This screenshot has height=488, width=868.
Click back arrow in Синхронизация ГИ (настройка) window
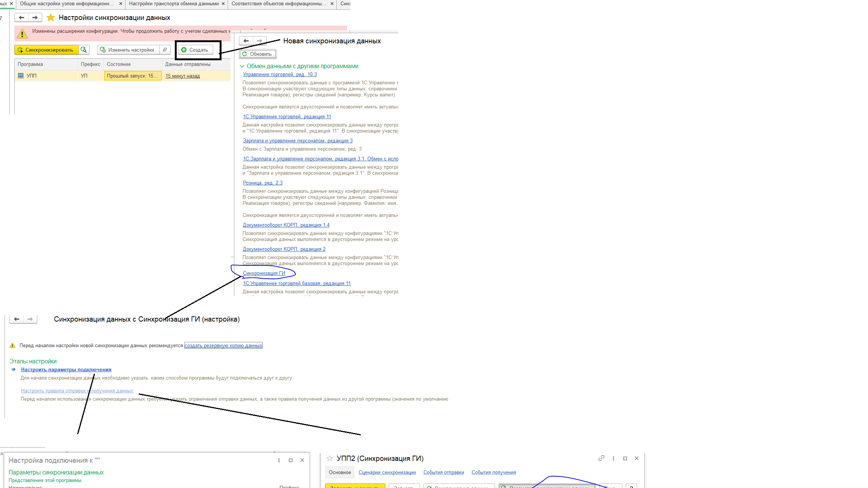point(17,319)
